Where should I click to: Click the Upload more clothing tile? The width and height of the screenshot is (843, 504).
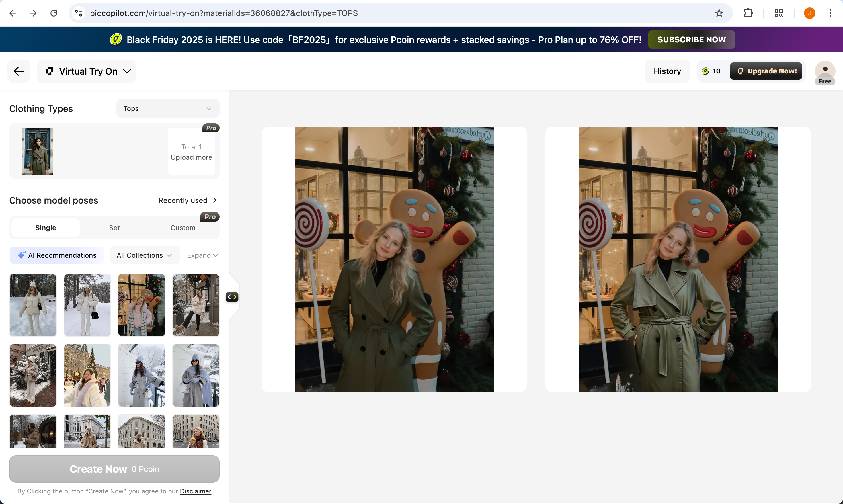click(192, 152)
